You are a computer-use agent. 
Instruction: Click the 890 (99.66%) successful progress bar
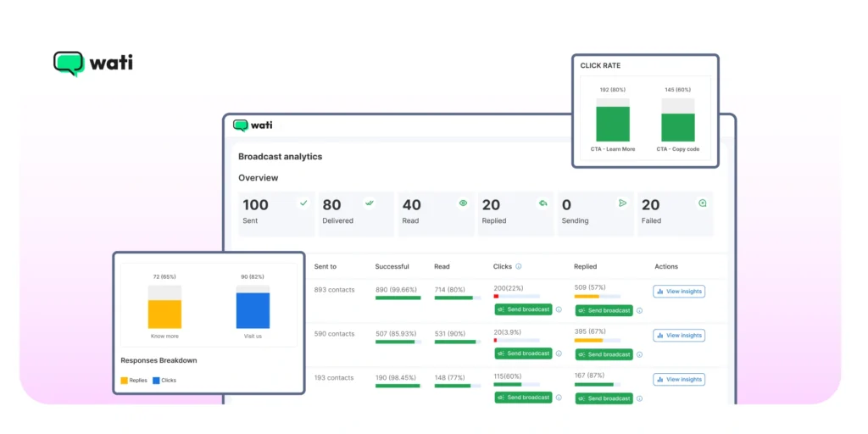[398, 298]
